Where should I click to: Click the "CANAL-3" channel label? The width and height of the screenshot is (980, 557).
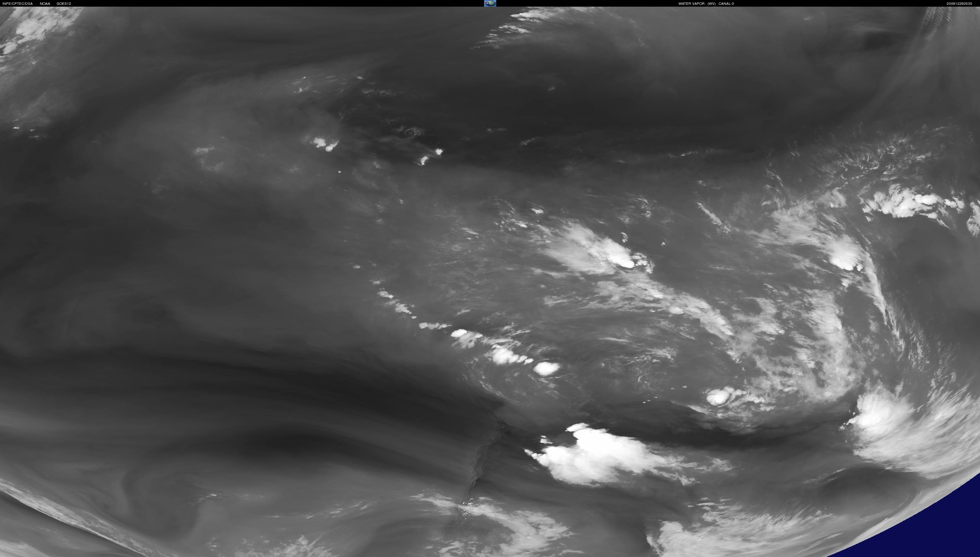726,4
